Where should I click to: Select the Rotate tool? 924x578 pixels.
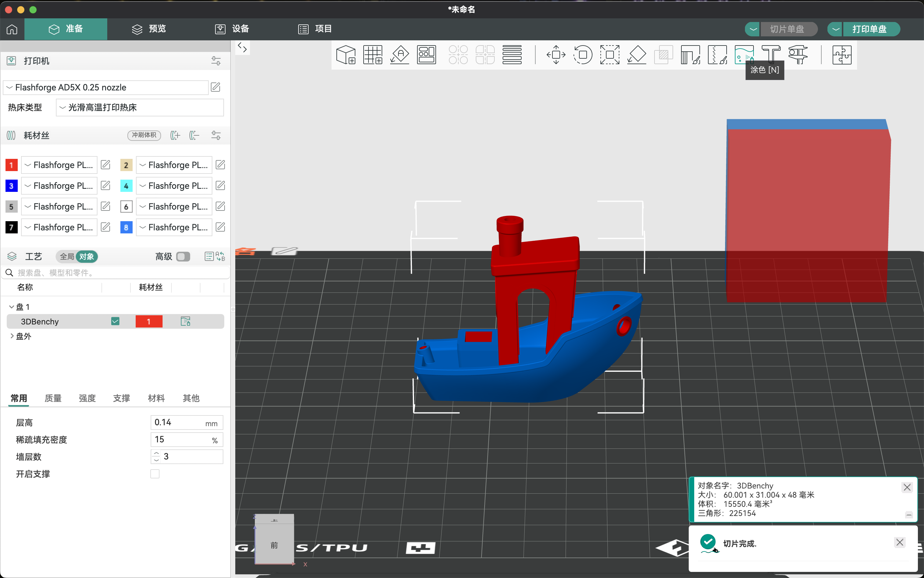[x=583, y=55]
